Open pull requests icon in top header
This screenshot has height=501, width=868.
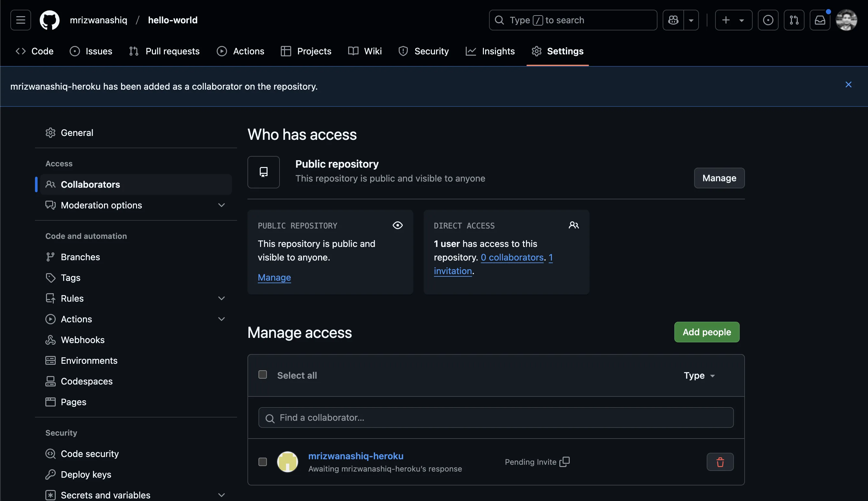click(x=794, y=20)
